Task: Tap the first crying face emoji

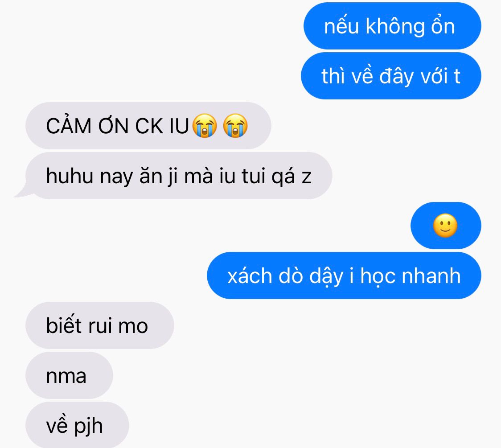Action: 205,126
